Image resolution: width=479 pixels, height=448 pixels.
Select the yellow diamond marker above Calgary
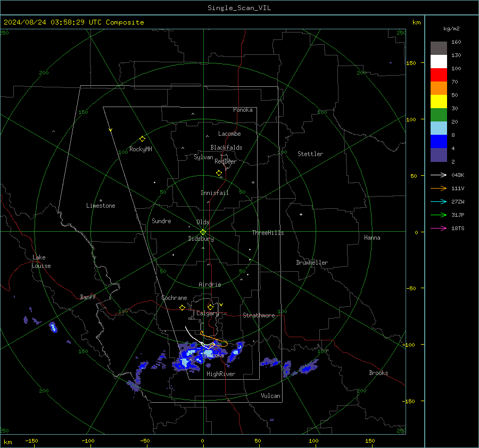coord(210,307)
